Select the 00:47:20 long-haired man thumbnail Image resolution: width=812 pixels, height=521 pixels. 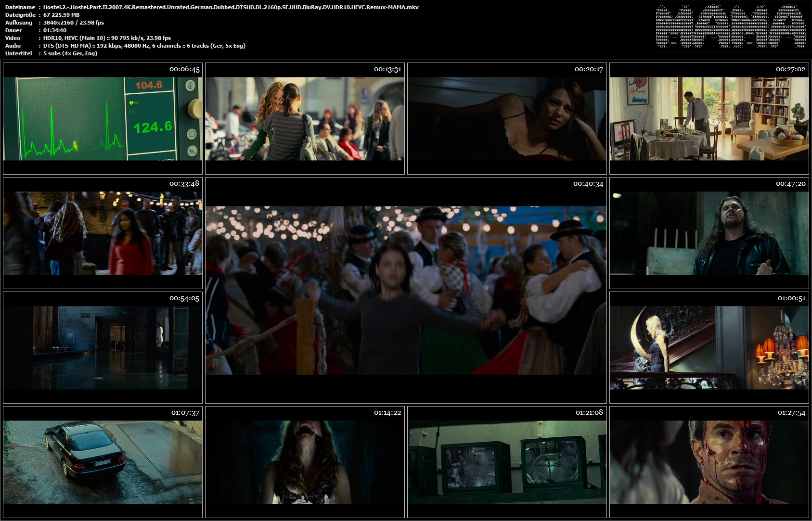[709, 233]
